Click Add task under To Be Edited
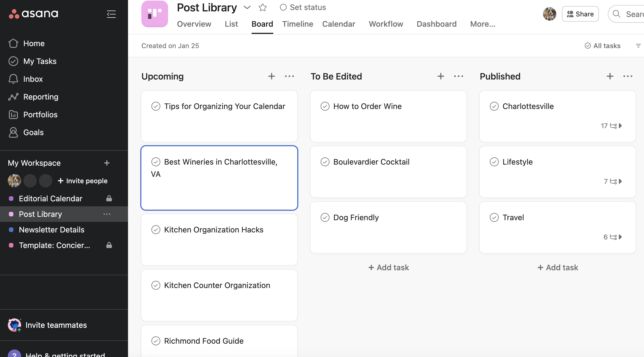Viewport: 644px width, 357px height. click(x=389, y=267)
